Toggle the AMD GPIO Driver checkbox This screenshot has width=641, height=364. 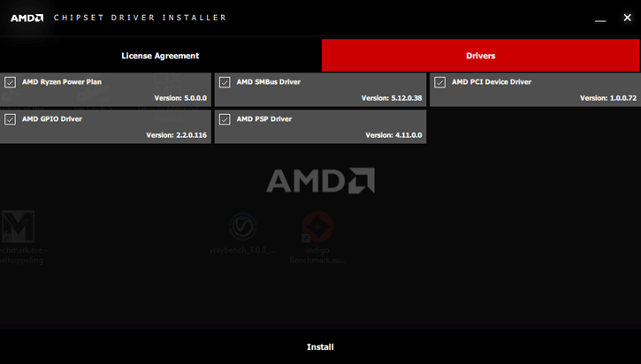click(11, 119)
